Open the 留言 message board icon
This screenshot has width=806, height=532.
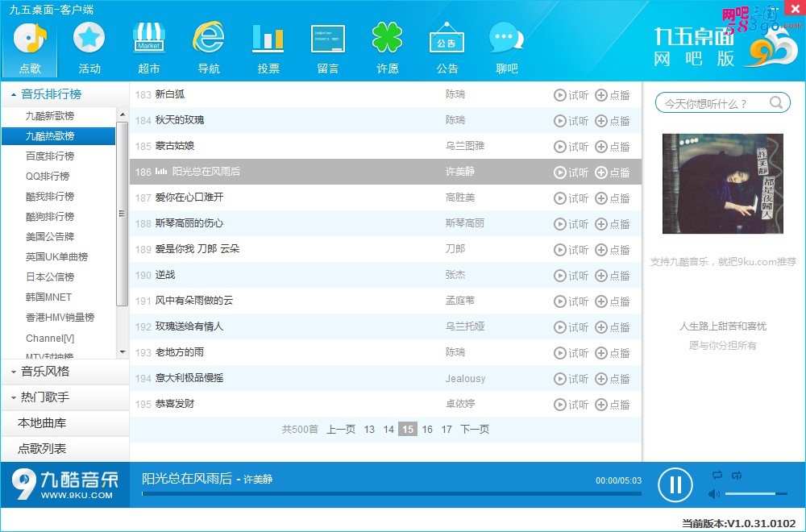pyautogui.click(x=327, y=48)
